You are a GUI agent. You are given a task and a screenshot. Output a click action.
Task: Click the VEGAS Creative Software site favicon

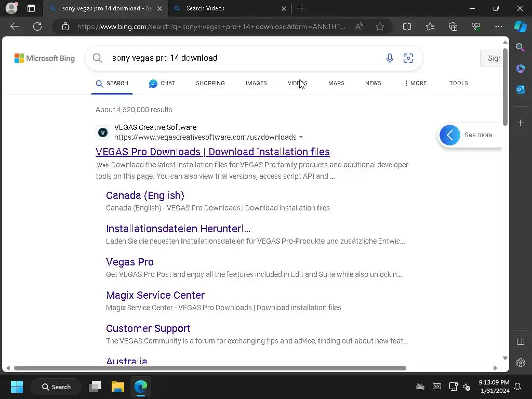(103, 132)
